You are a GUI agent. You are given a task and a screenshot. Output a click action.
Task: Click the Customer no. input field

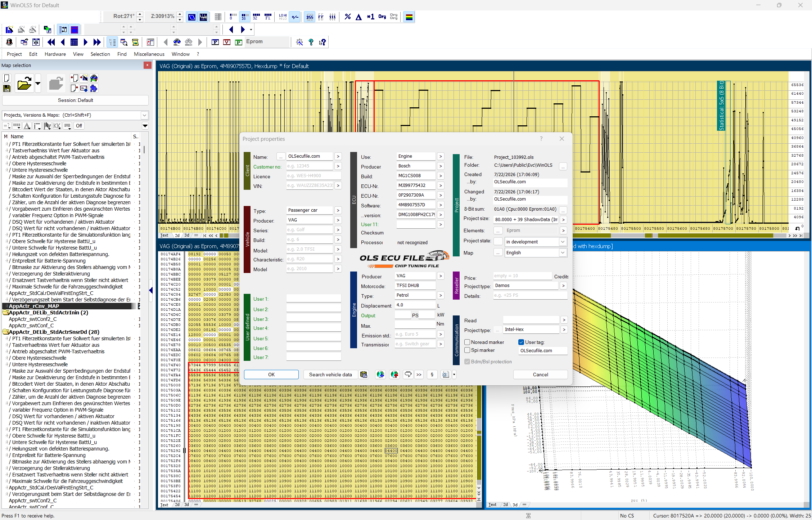[x=310, y=166]
